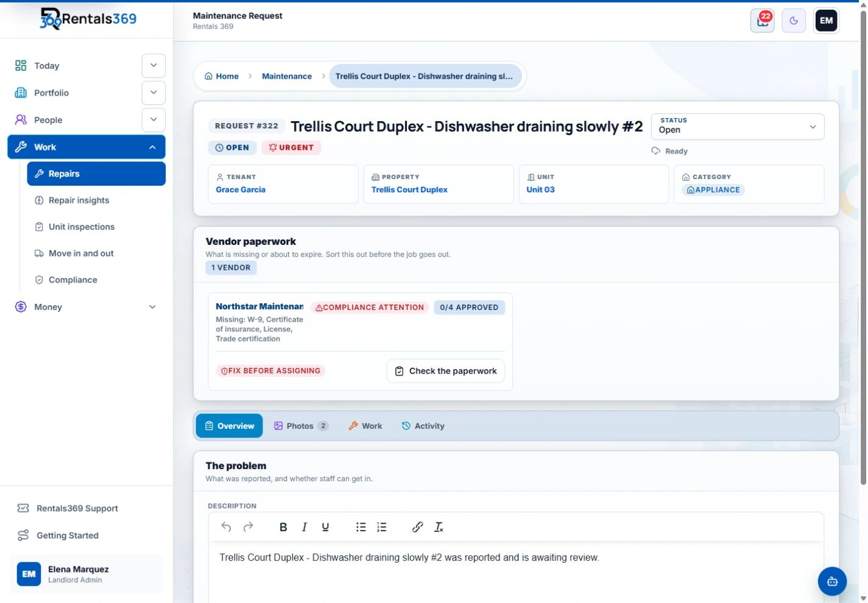The width and height of the screenshot is (868, 603).
Task: Open the Status dropdown
Action: tap(738, 126)
